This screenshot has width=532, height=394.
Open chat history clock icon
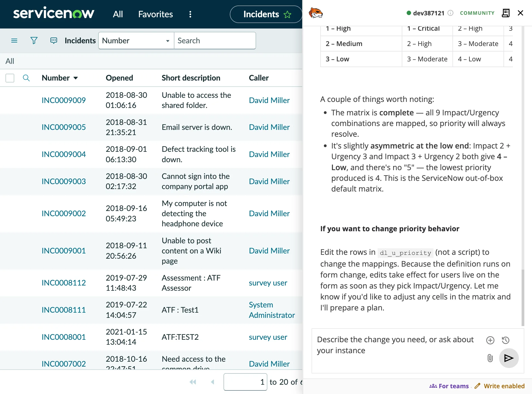[x=506, y=340]
